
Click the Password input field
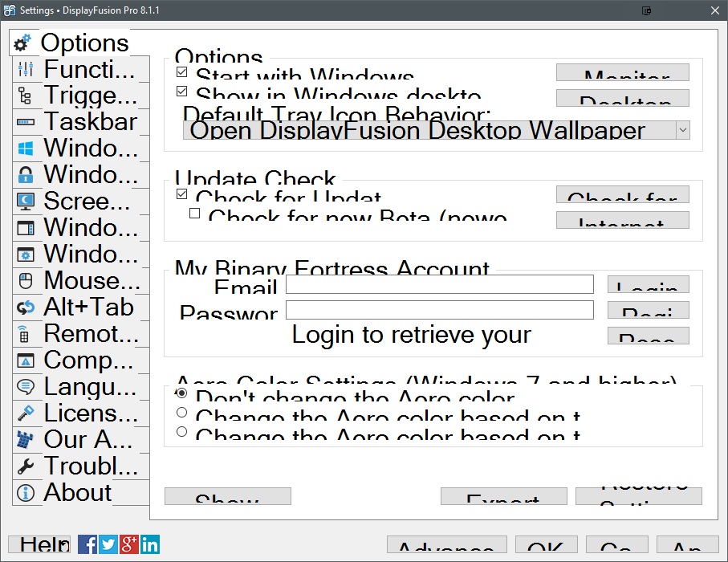(x=439, y=310)
